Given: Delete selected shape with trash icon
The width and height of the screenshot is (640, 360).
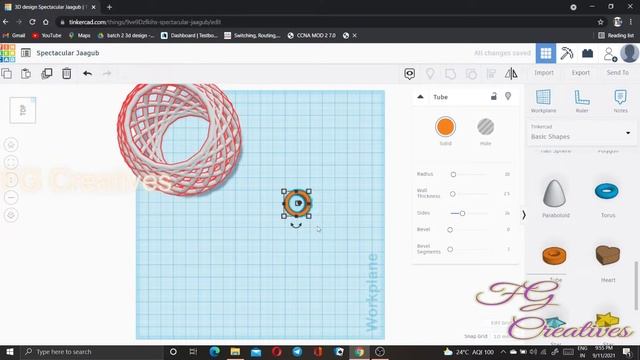Looking at the screenshot, I should pos(67,73).
